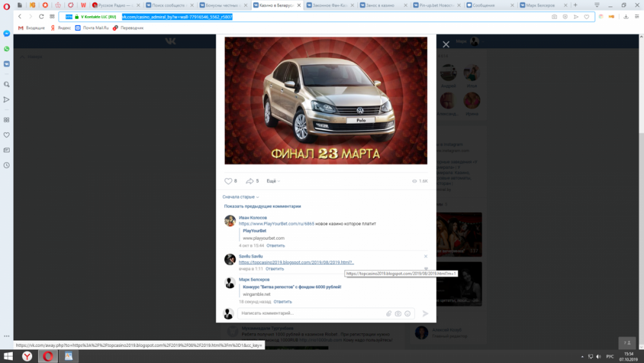Open Входящие Gmail bookmark
Viewport: 644px width, 363px height.
tap(32, 28)
